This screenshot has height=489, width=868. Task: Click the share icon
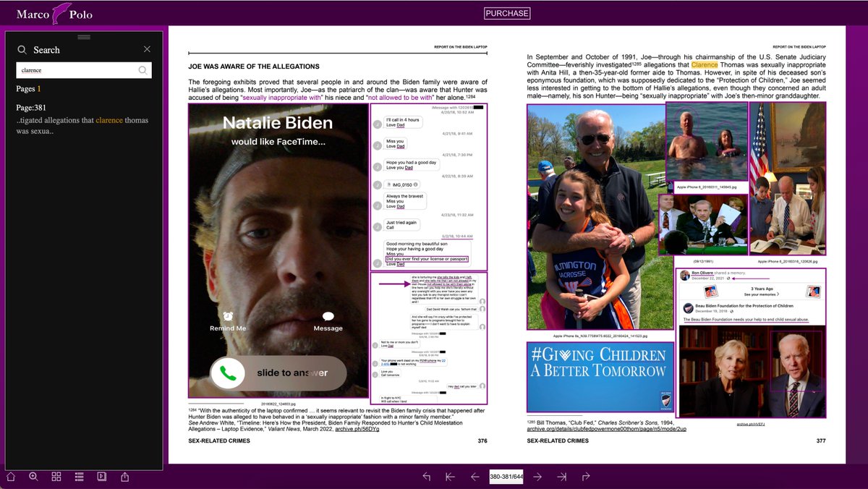[x=125, y=477]
